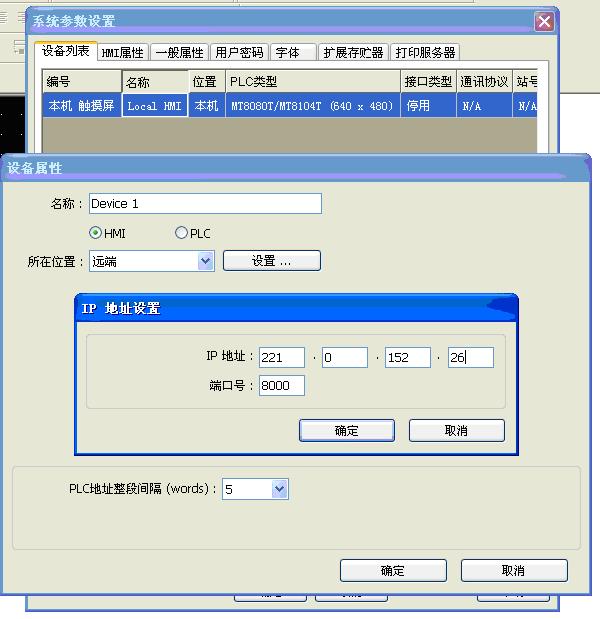Switch to the HMI属性 tab
Image resolution: width=600 pixels, height=619 pixels.
pyautogui.click(x=123, y=53)
